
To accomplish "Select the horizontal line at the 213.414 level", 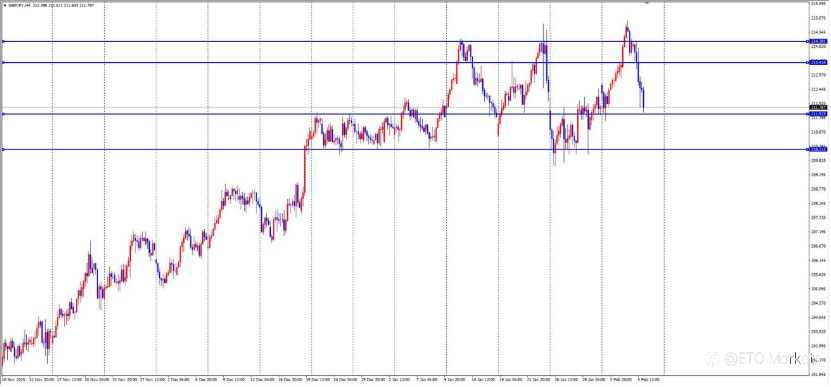I will point(405,63).
